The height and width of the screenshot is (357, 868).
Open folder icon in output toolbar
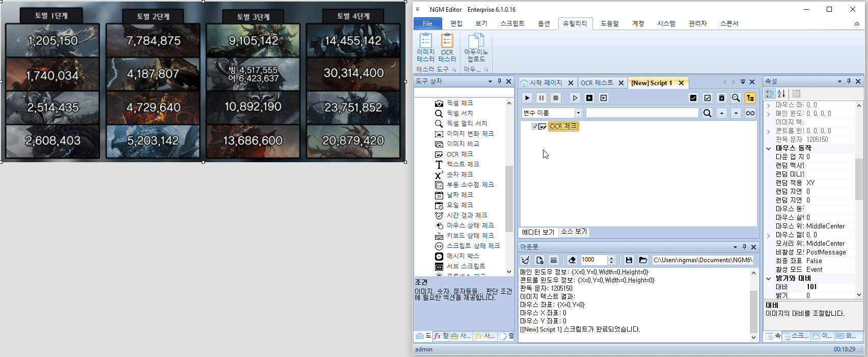click(643, 260)
